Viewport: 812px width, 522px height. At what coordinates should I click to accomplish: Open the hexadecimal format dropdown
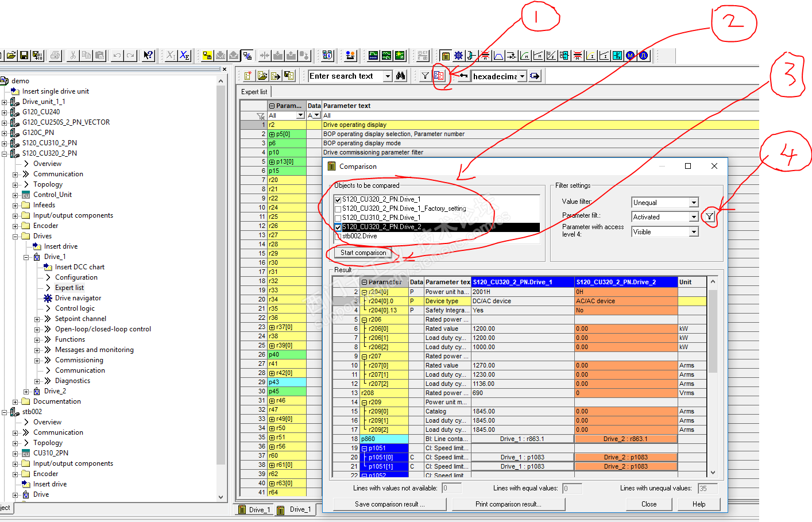point(522,76)
